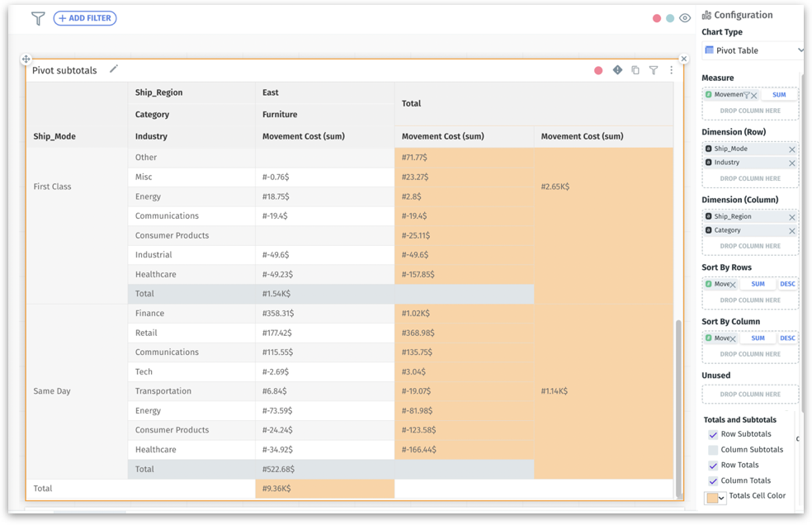Screen dimensions: 812x525
Task: Open the widget's filter funnel icon
Action: point(654,70)
